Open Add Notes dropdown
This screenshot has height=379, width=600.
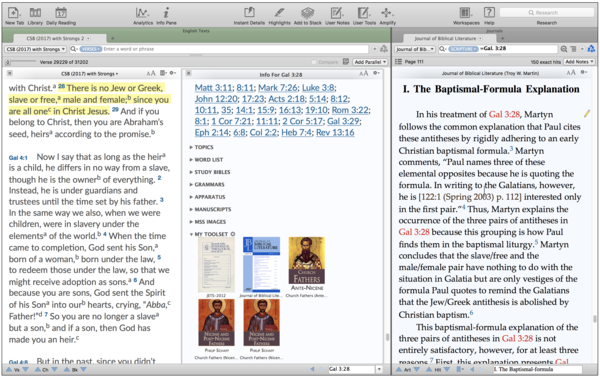pos(579,62)
